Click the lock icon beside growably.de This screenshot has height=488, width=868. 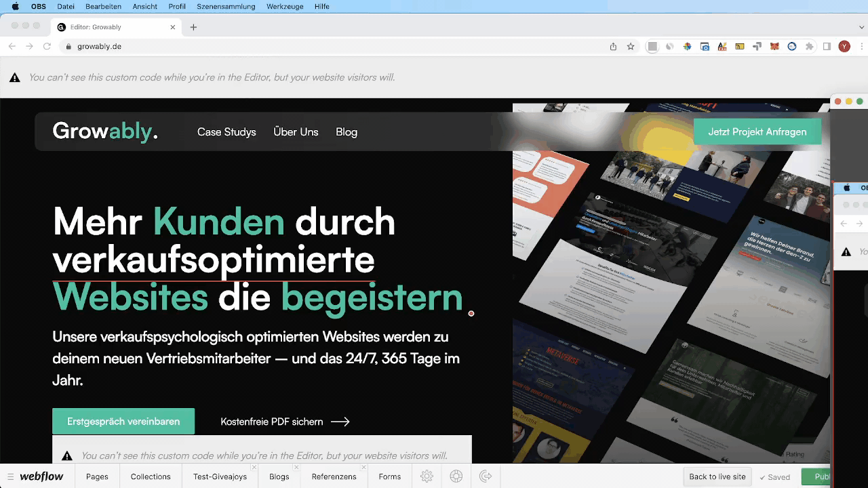click(68, 46)
